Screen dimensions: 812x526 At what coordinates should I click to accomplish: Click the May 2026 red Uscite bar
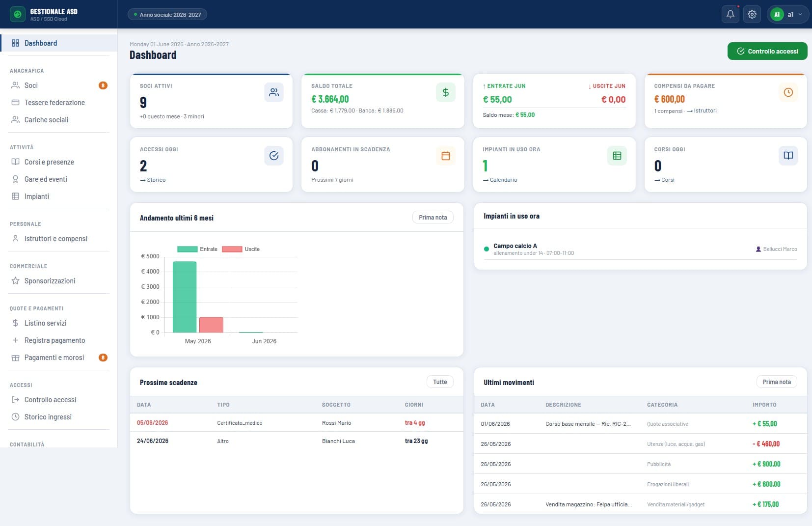pyautogui.click(x=211, y=325)
